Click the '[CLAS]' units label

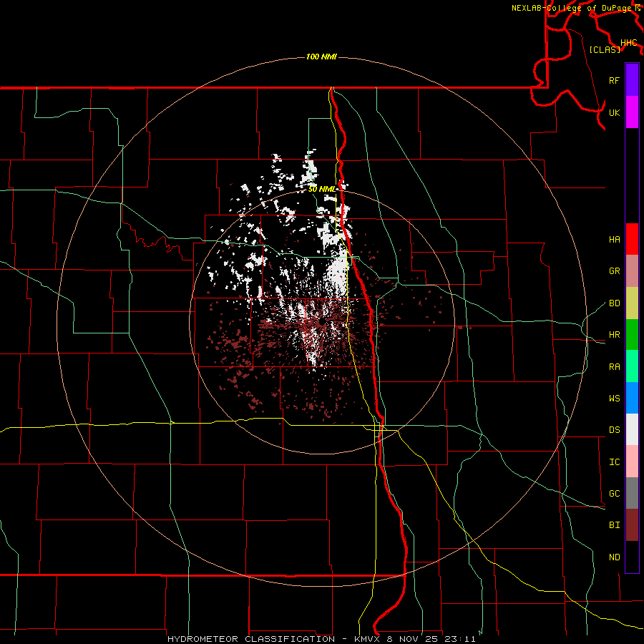[x=605, y=49]
